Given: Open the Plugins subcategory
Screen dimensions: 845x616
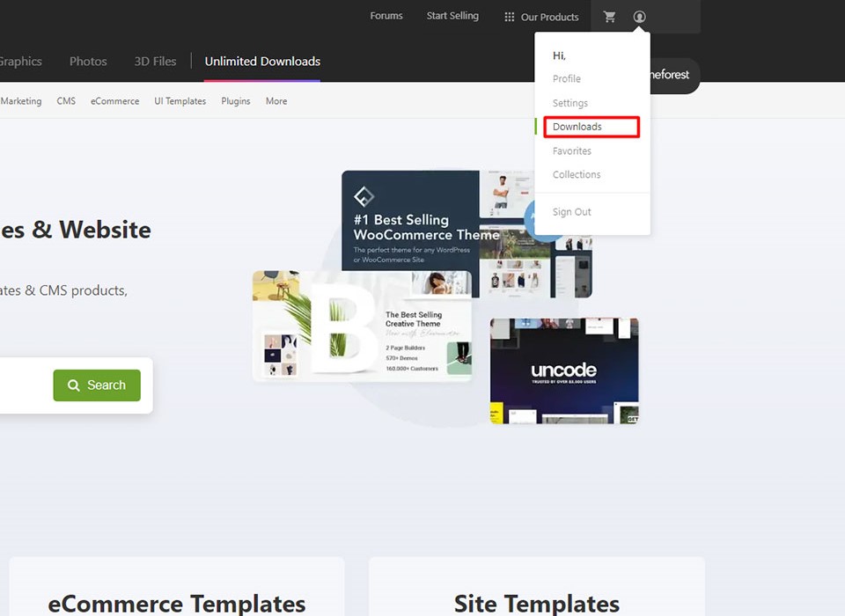Looking at the screenshot, I should 236,101.
